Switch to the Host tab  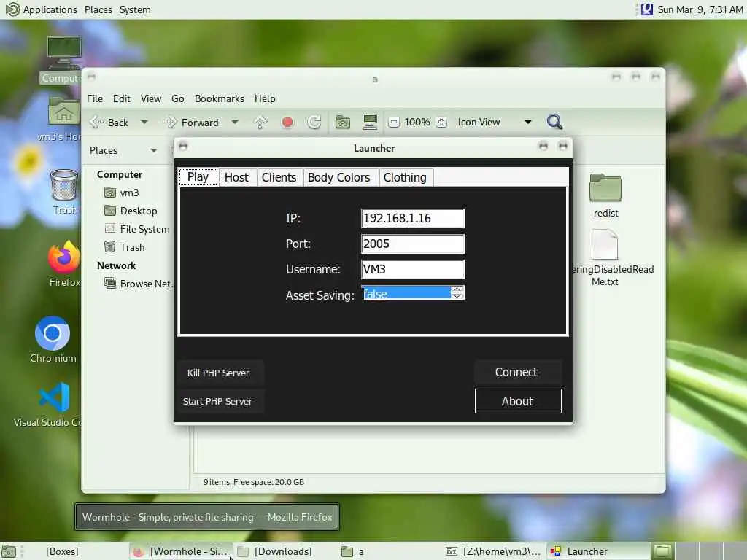pyautogui.click(x=237, y=178)
